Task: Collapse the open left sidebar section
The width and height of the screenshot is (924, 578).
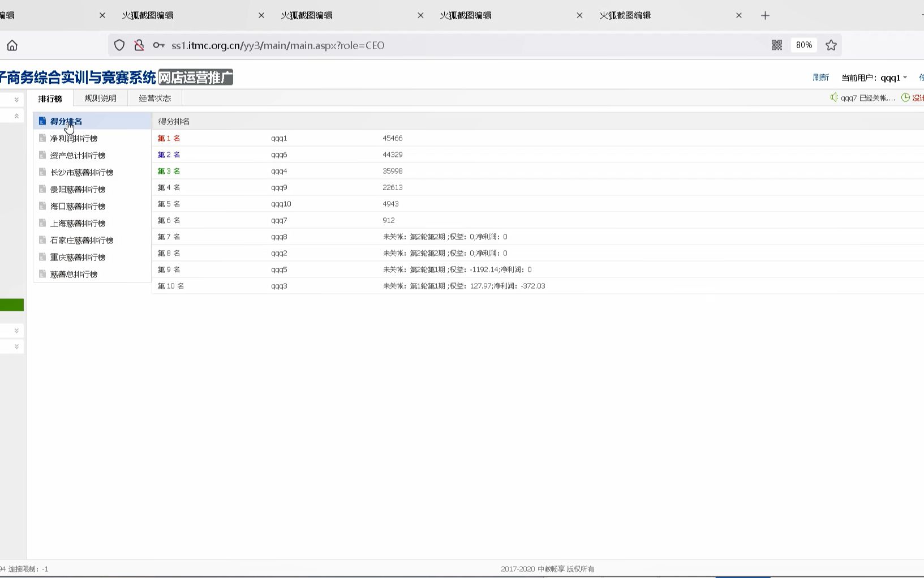Action: click(16, 116)
